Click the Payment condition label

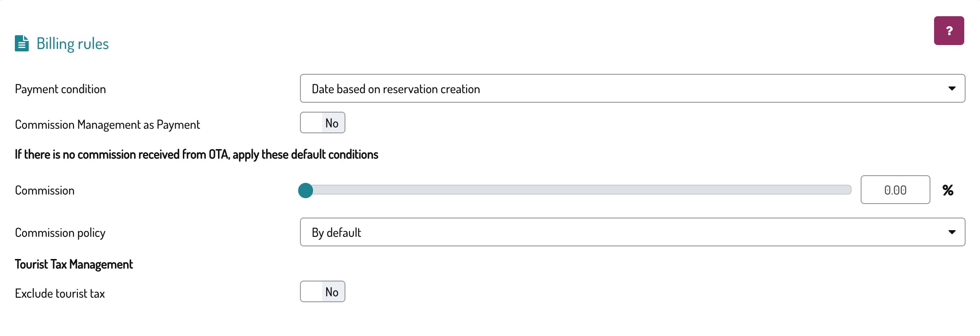click(x=60, y=89)
